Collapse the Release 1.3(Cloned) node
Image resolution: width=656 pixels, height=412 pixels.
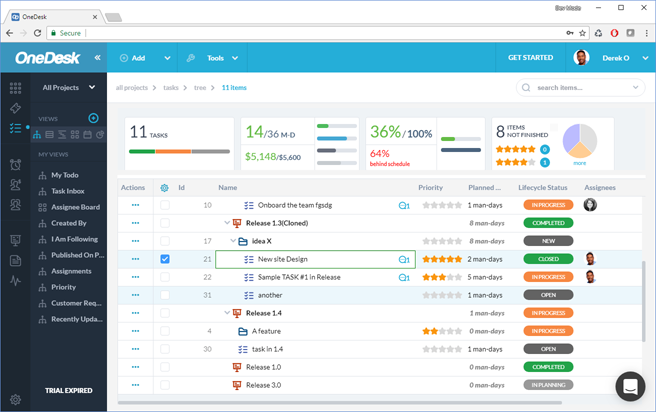[227, 223]
